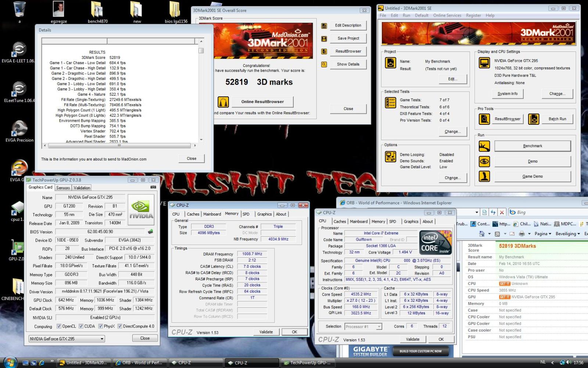Image resolution: width=588 pixels, height=368 pixels.
Task: Click the Edit Description icon in Overall Score
Action: coord(324,26)
